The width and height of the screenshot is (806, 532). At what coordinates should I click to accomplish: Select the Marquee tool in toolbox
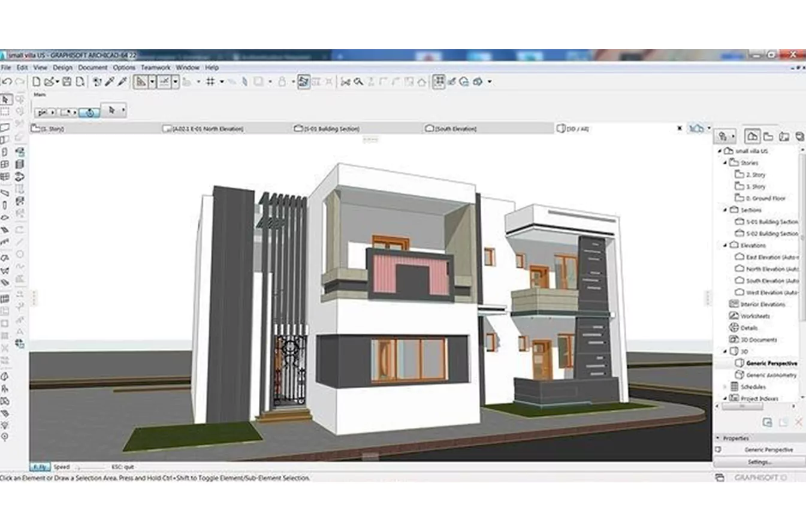[5, 112]
